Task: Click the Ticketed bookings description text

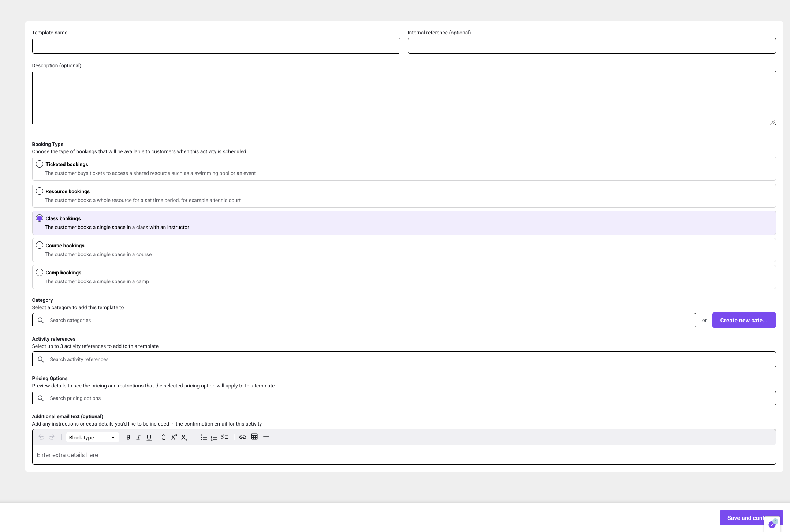Action: coord(150,173)
